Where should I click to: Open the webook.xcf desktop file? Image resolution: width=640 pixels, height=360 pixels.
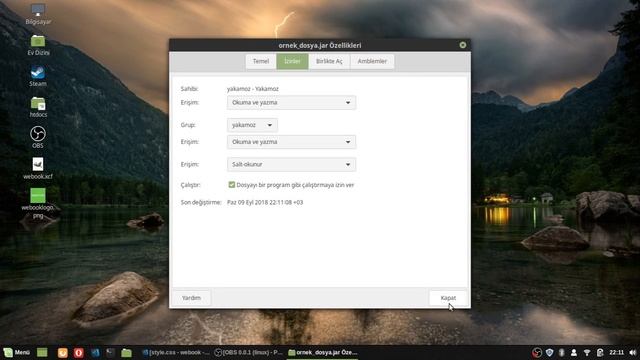(x=38, y=169)
